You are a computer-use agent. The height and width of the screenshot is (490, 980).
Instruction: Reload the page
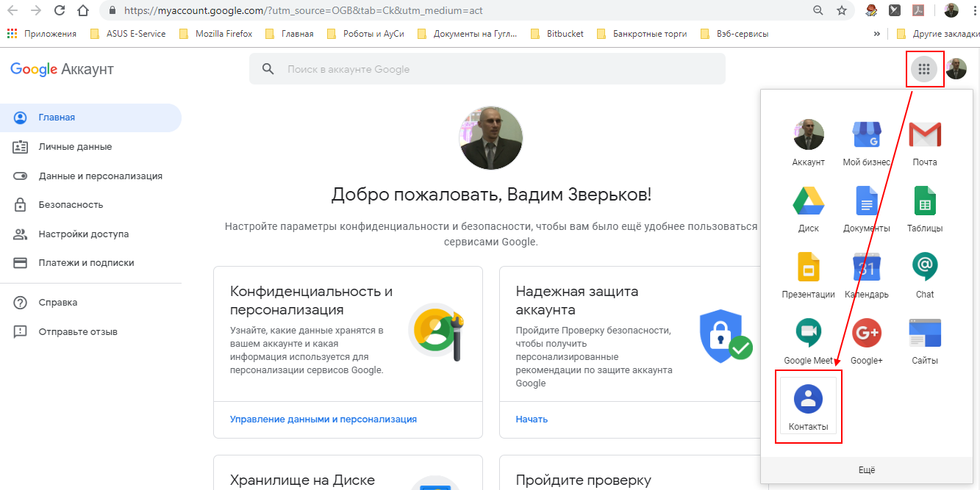coord(60,11)
